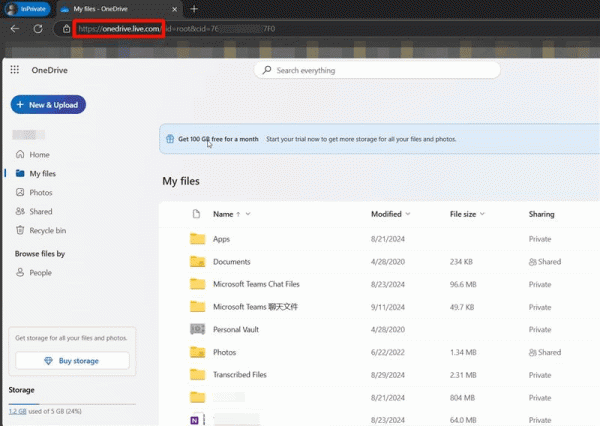The height and width of the screenshot is (426, 600).
Task: Click the browser refresh icon
Action: pos(38,29)
